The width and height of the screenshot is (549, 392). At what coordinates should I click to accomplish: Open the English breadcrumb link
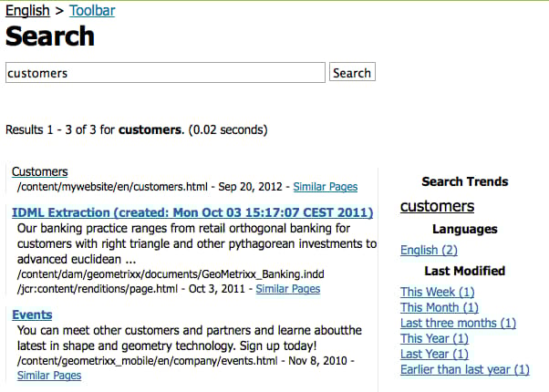(27, 11)
